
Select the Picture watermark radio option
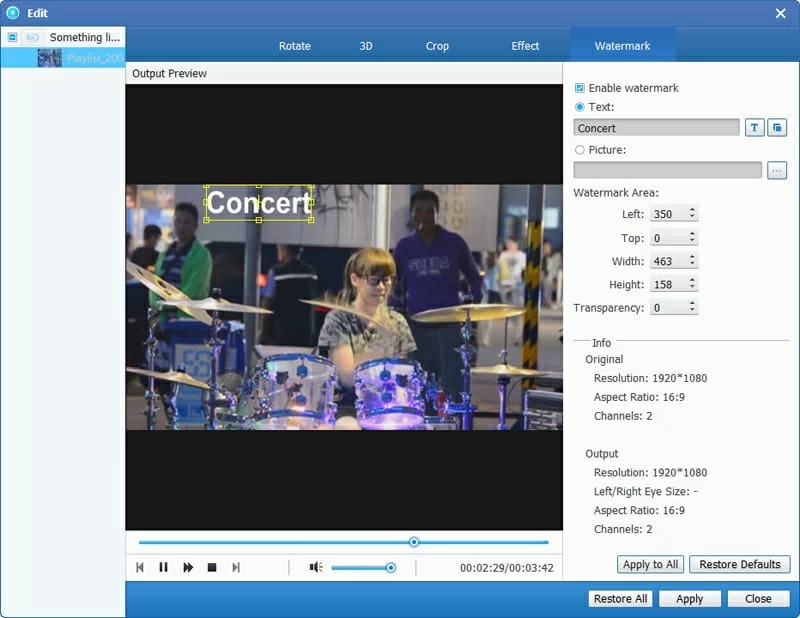pyautogui.click(x=580, y=150)
